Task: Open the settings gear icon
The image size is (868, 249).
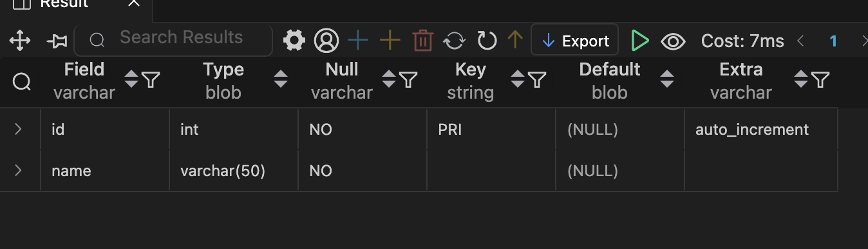Action: (x=294, y=41)
